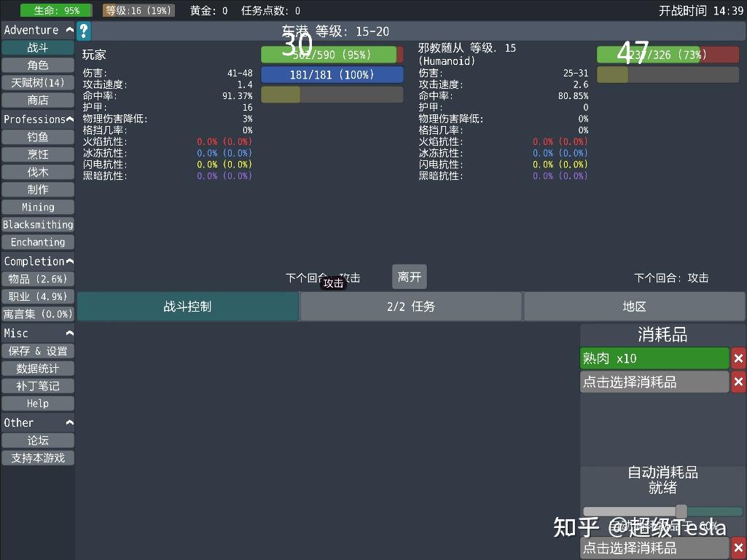Collapse the Misc section

(x=69, y=333)
